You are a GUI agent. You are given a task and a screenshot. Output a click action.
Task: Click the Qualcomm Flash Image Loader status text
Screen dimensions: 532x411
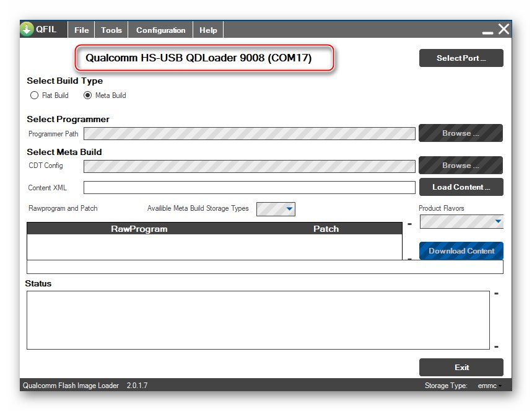click(71, 386)
